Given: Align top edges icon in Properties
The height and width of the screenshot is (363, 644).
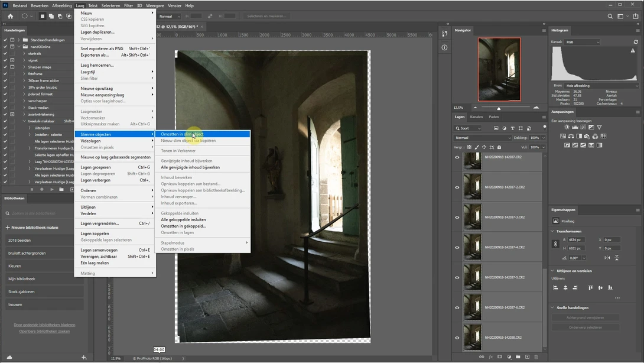Looking at the screenshot, I should pos(591,288).
